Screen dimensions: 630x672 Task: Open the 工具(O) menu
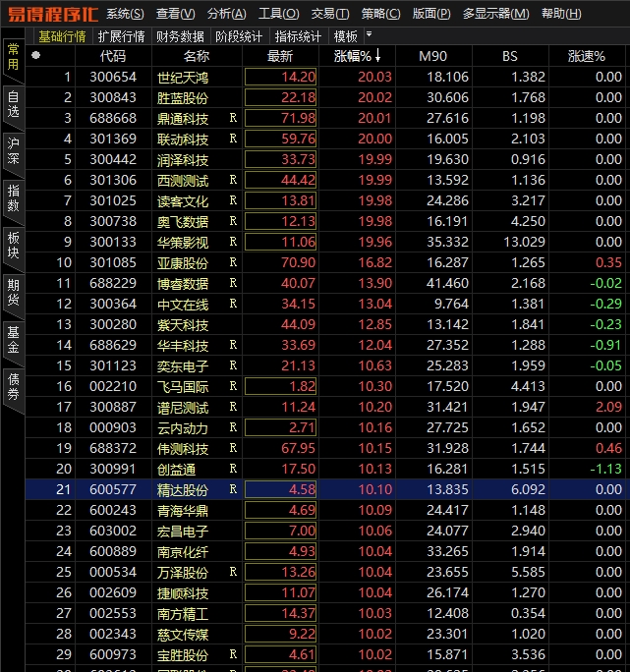pyautogui.click(x=279, y=14)
